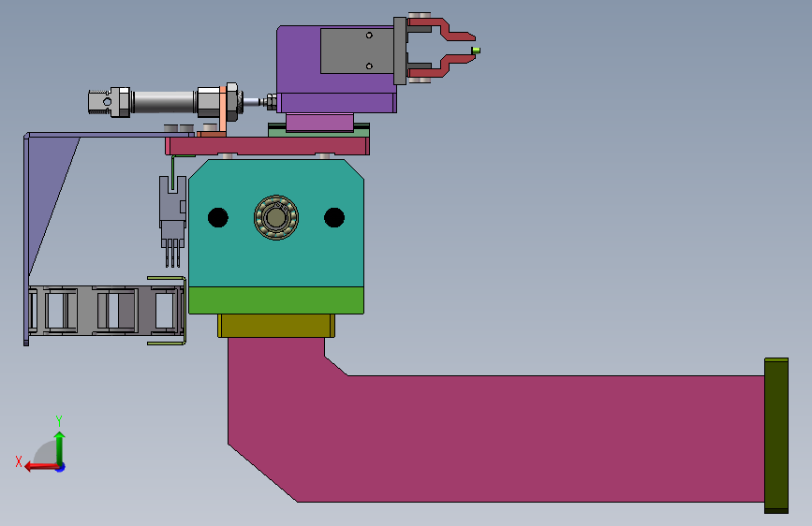Image resolution: width=812 pixels, height=526 pixels.
Task: Click the bright green plate under teal block
Action: (276, 300)
